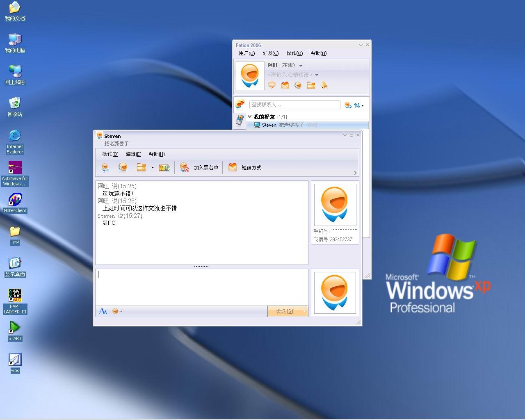Click the speech bubble chat icon in Fetion main window
The height and width of the screenshot is (420, 525).
click(x=272, y=85)
